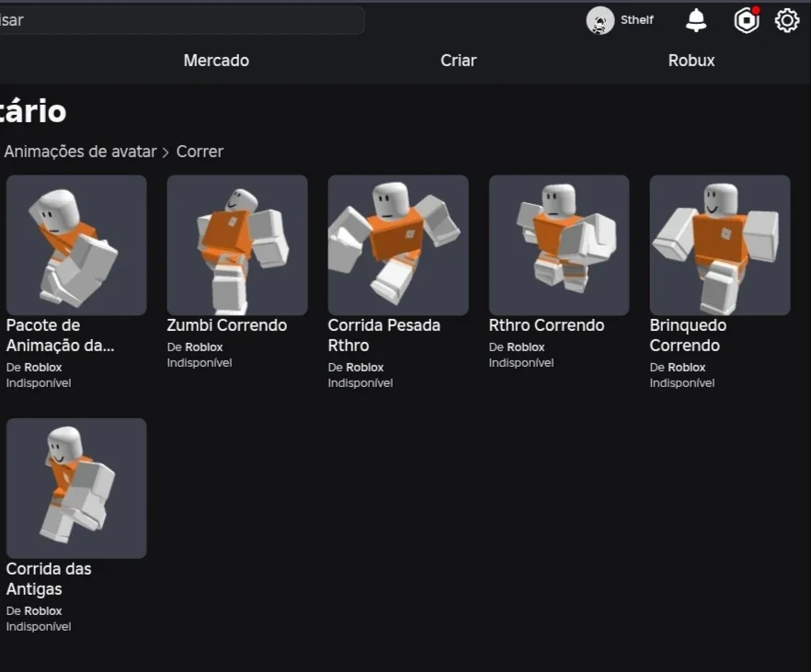Open the Zumbi Correndo thumbnail
Viewport: 811px width, 672px height.
[237, 245]
